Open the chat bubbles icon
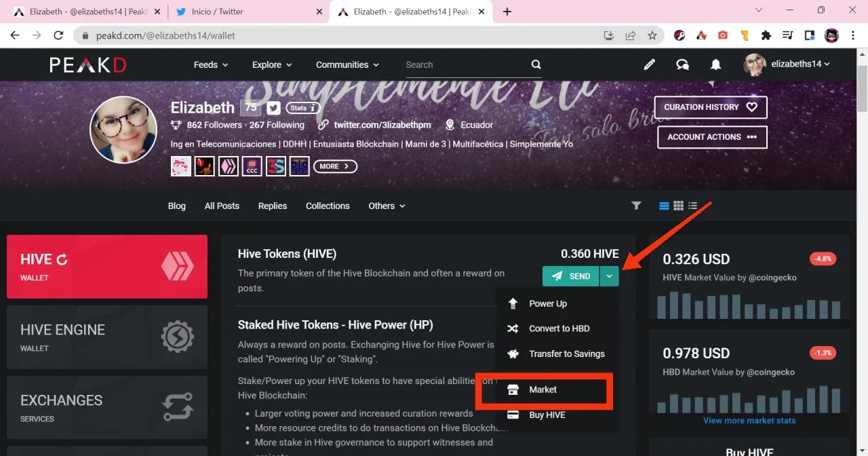The width and height of the screenshot is (868, 456). pyautogui.click(x=682, y=64)
